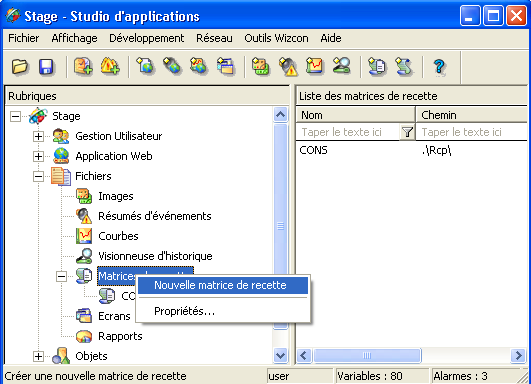Click the tree vertical scrollbar thumb
Viewport: 531px width, 384px height.
280,226
